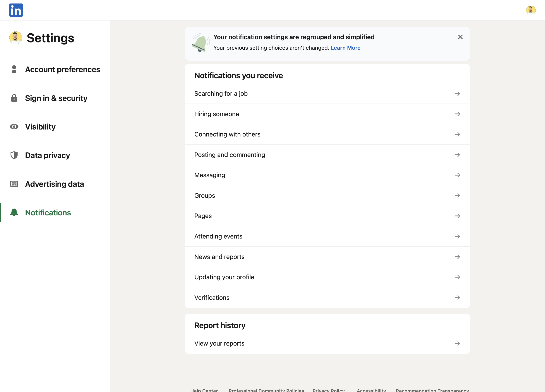Open profile avatar menu in top bar

(x=531, y=10)
